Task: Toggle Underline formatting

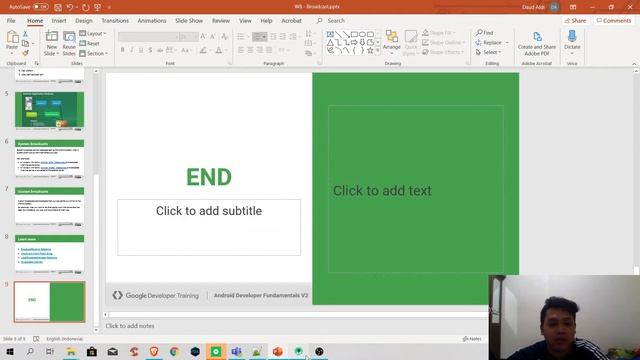Action: click(x=141, y=50)
